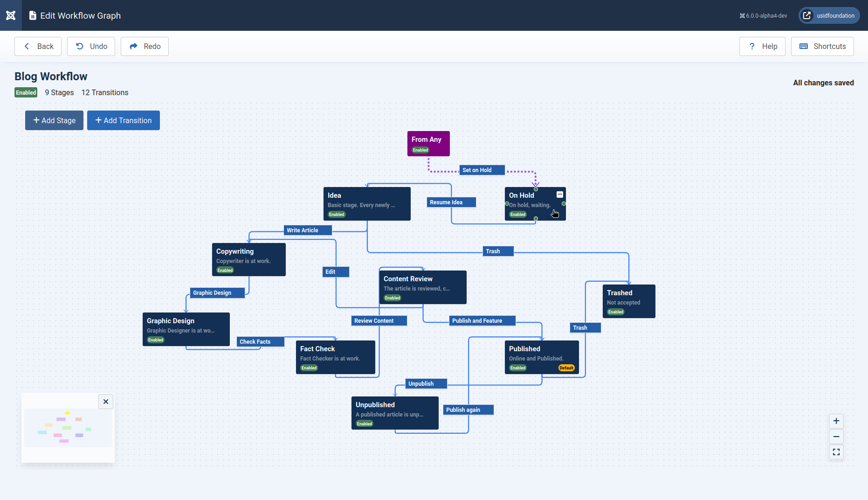Viewport: 868px width, 500px height.
Task: Click the zoom out control
Action: 836,437
